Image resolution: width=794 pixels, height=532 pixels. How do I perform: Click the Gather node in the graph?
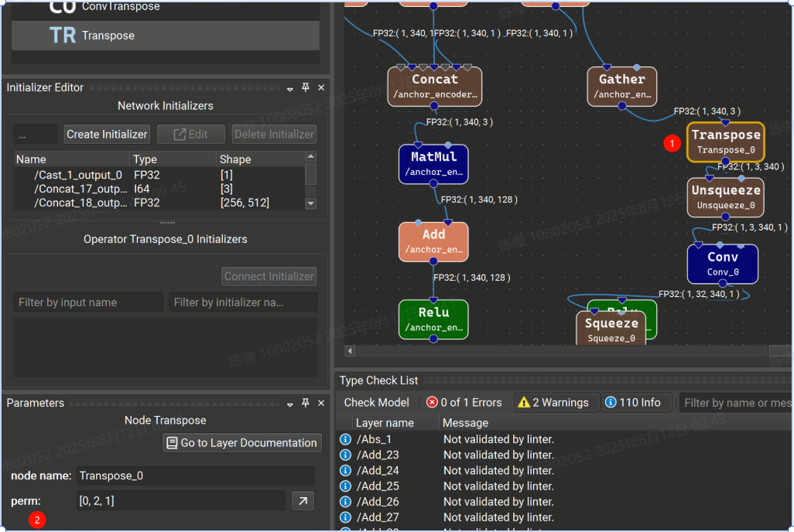621,84
